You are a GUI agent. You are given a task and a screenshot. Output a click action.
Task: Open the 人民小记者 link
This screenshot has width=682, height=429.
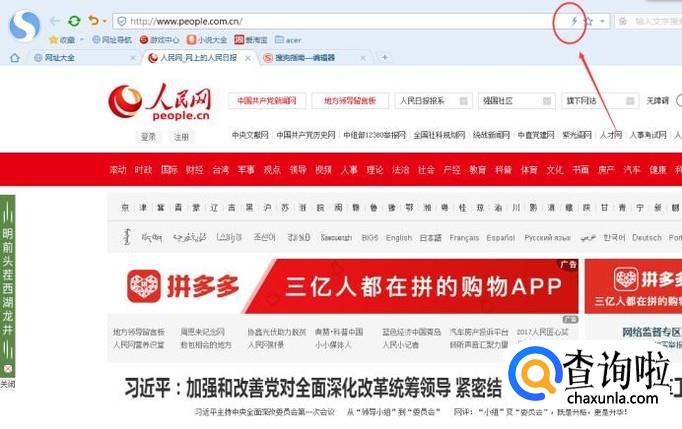tap(401, 345)
